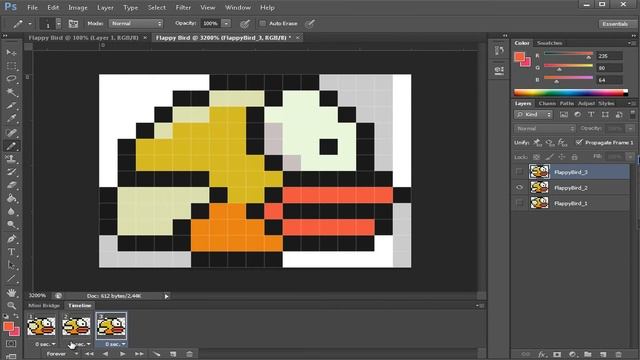Select the Eraser tool
Image resolution: width=640 pixels, height=360 pixels.
(x=11, y=185)
